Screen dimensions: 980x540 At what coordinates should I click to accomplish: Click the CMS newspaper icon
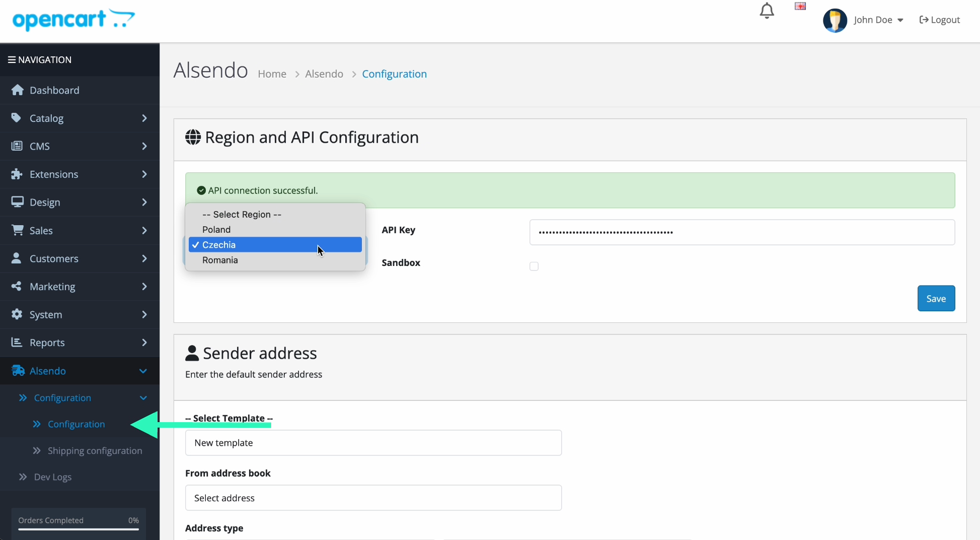tap(17, 146)
